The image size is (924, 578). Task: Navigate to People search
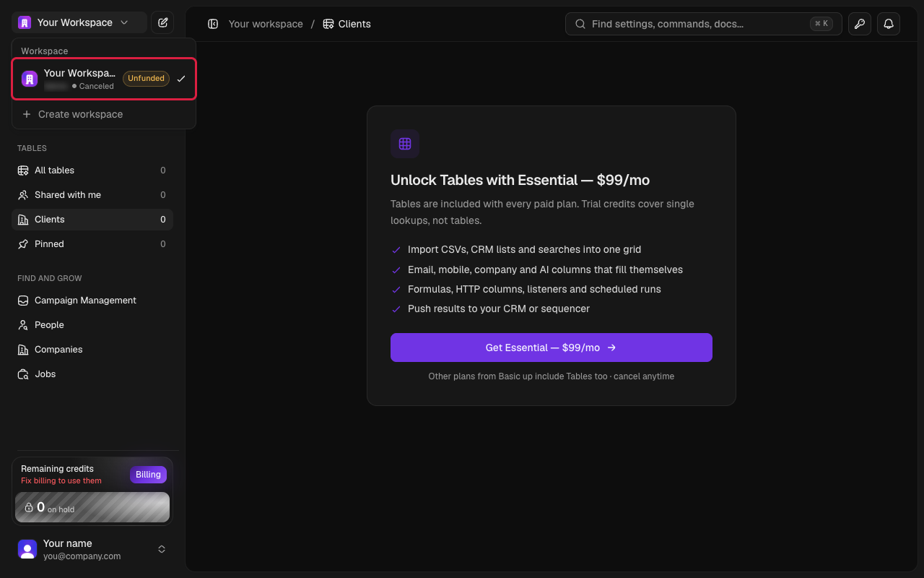(x=92, y=325)
